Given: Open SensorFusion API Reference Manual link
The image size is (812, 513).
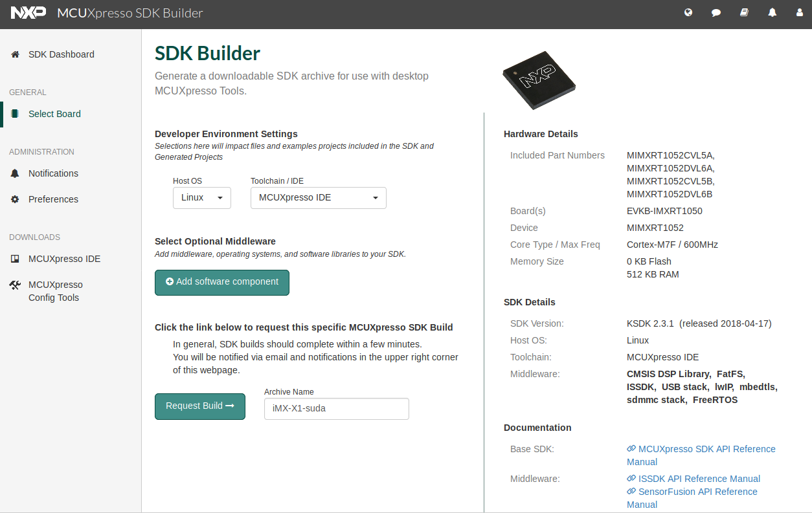Looking at the screenshot, I should [692, 498].
